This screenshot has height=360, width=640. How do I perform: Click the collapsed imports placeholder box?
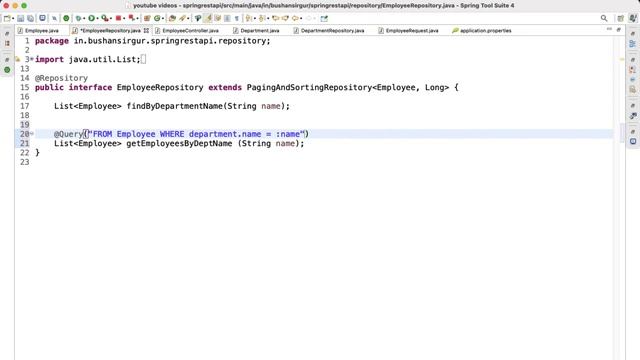(x=143, y=59)
